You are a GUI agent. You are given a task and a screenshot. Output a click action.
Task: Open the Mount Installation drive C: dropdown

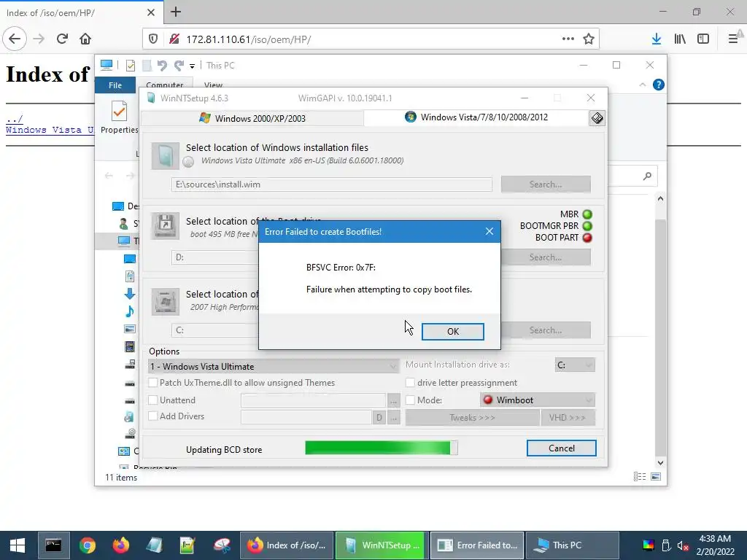575,365
